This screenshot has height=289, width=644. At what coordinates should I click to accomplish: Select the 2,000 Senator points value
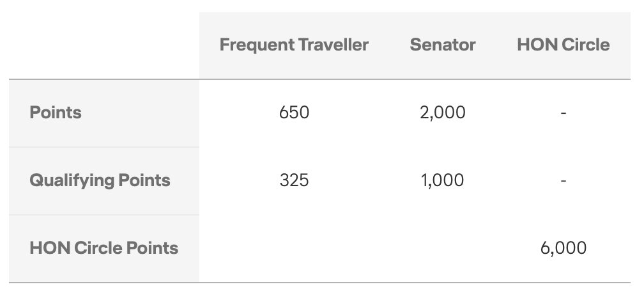[443, 113]
